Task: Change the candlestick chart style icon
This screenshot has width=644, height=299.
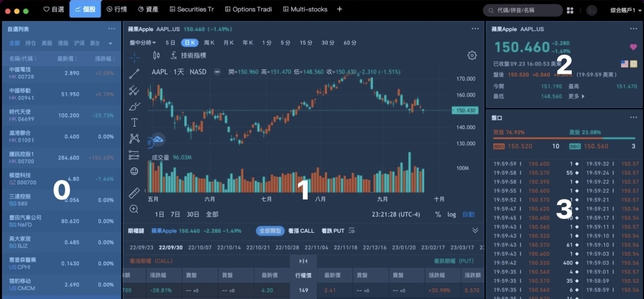Action: 157,55
